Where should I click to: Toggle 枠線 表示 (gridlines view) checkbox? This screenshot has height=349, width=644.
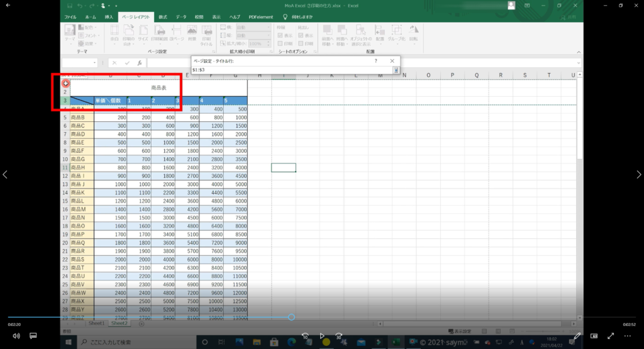point(280,36)
